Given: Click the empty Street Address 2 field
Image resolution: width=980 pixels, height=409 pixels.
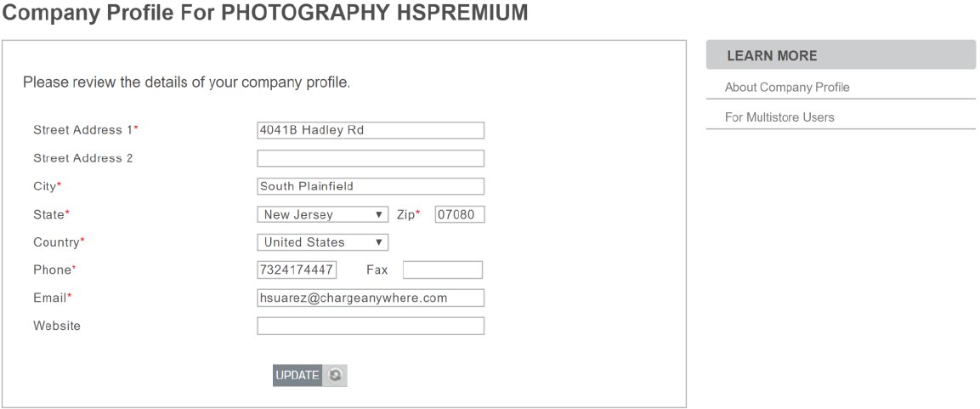Looking at the screenshot, I should [371, 158].
